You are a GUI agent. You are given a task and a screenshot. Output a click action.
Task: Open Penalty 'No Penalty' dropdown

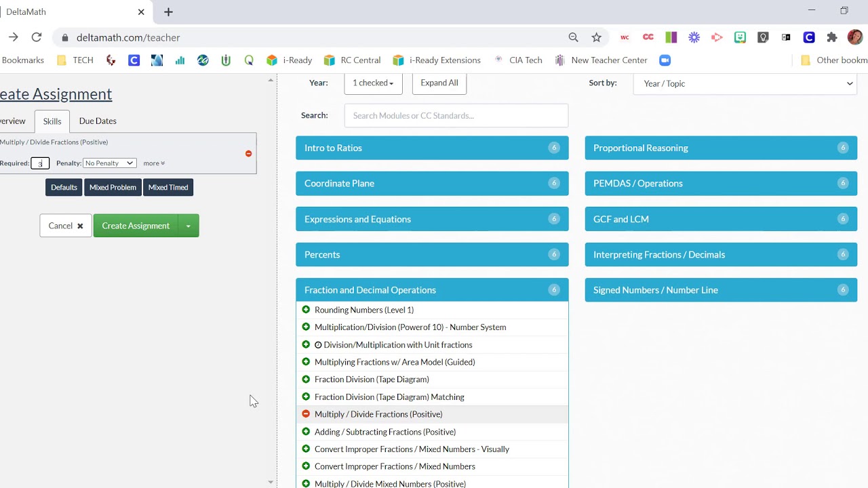(110, 163)
